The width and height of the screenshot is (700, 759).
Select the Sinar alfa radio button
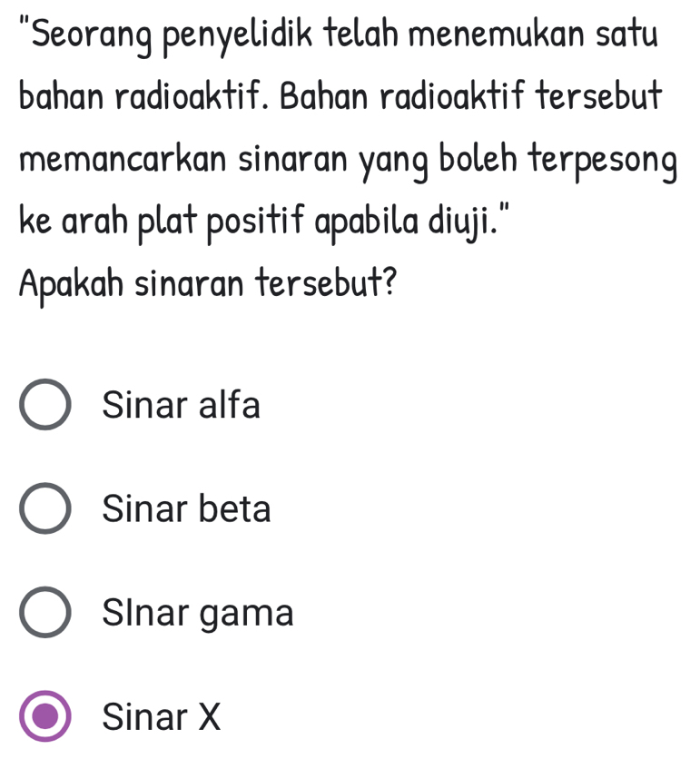pyautogui.click(x=44, y=405)
